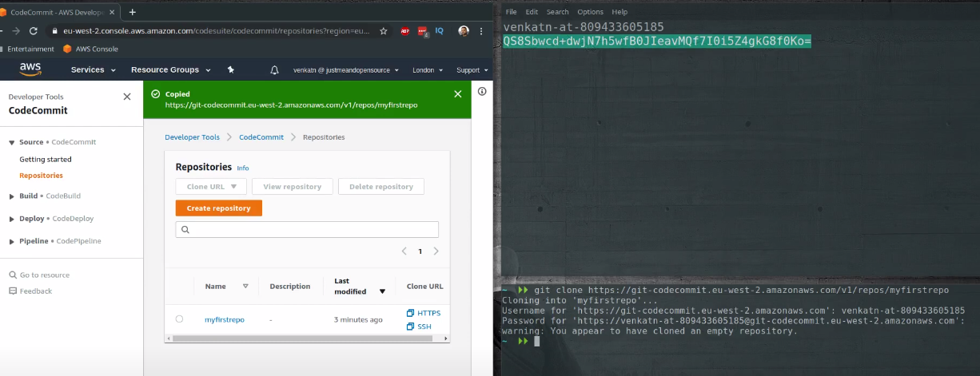The height and width of the screenshot is (376, 980).
Task: Expand the Pipeline CodePipeline section
Action: point(12,241)
